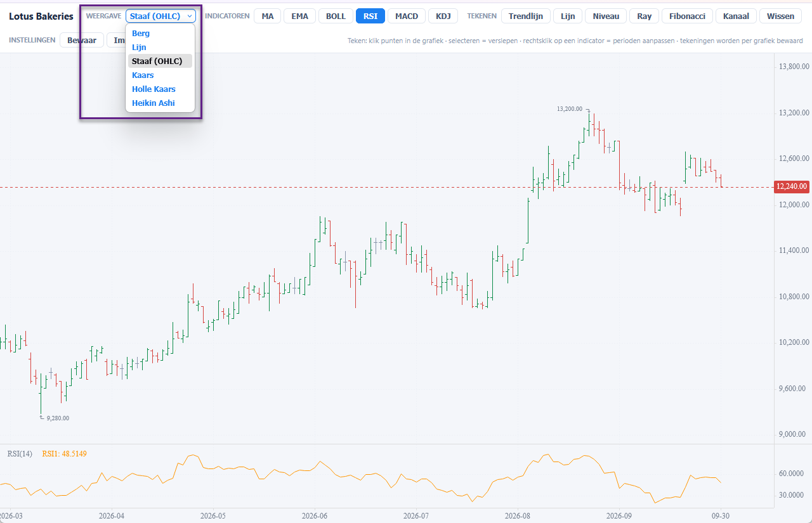The height and width of the screenshot is (523, 812).
Task: Select the Fibonacci drawing tool
Action: coord(688,16)
